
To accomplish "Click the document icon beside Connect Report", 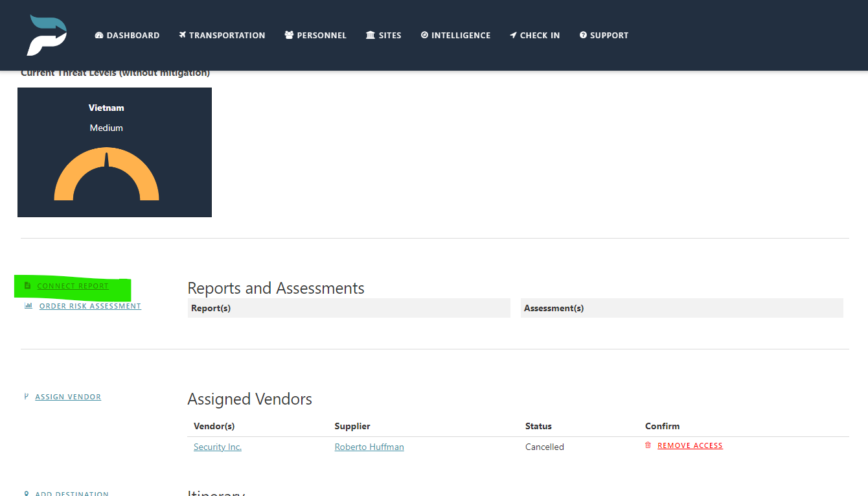I will click(27, 286).
